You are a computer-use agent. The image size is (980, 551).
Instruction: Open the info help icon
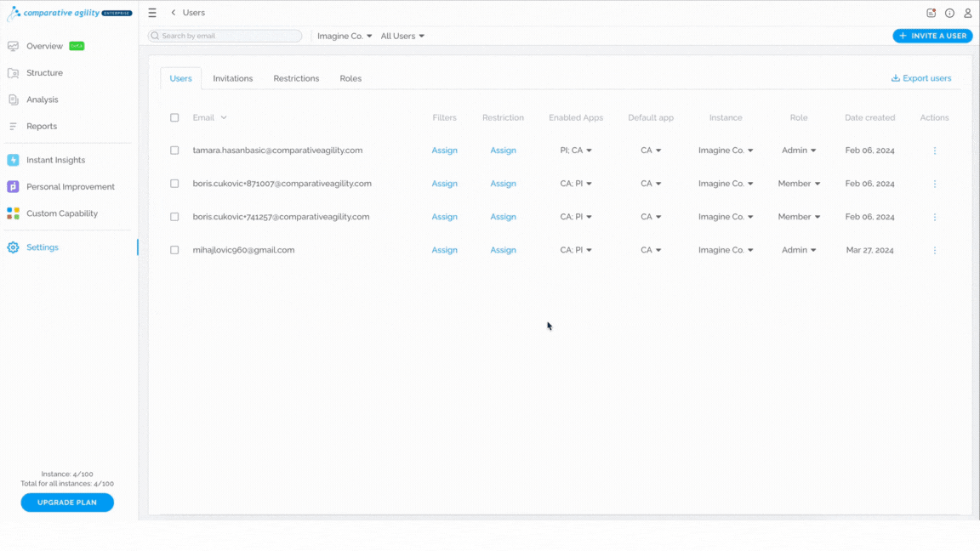(949, 13)
